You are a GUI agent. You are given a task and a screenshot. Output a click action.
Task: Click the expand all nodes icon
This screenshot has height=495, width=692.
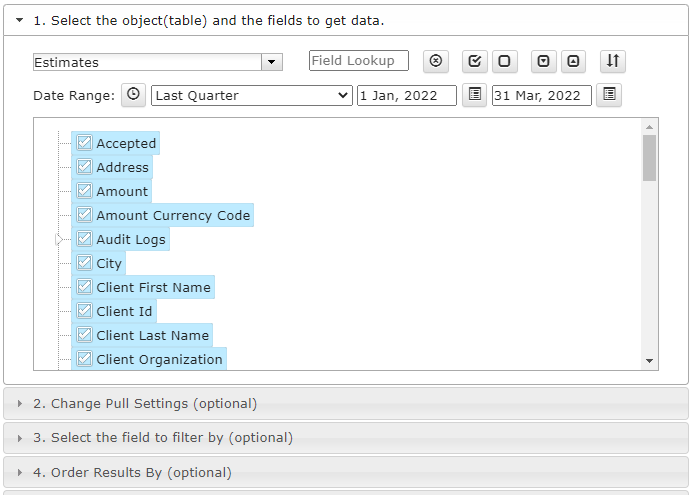543,61
